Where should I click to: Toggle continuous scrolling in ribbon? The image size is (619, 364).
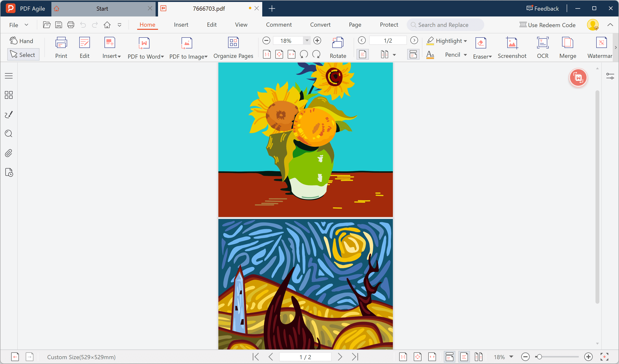(x=413, y=54)
